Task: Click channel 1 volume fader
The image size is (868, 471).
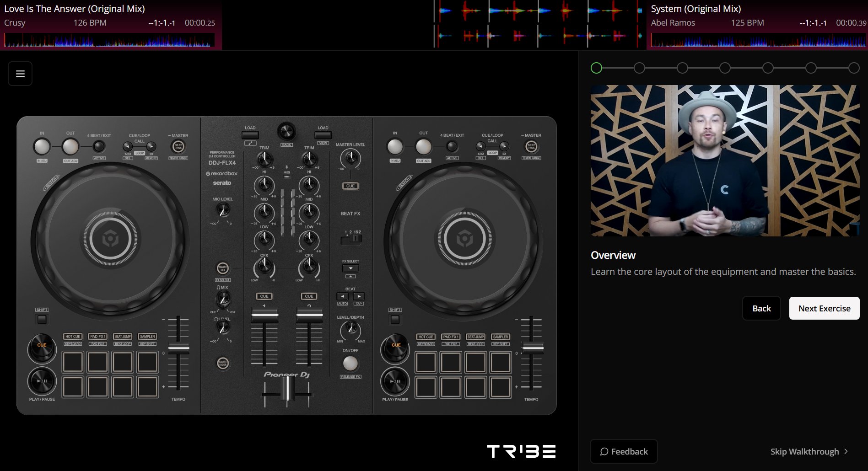Action: click(264, 315)
